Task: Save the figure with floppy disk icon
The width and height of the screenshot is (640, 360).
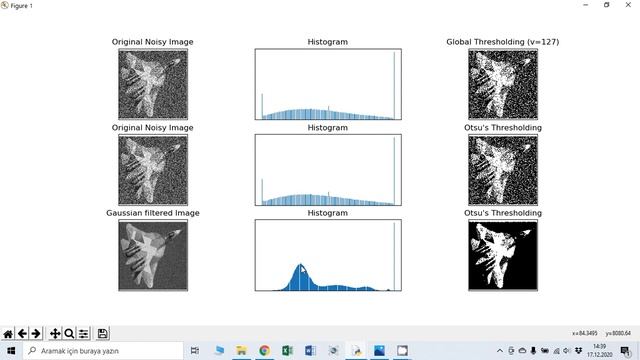Action: click(102, 333)
